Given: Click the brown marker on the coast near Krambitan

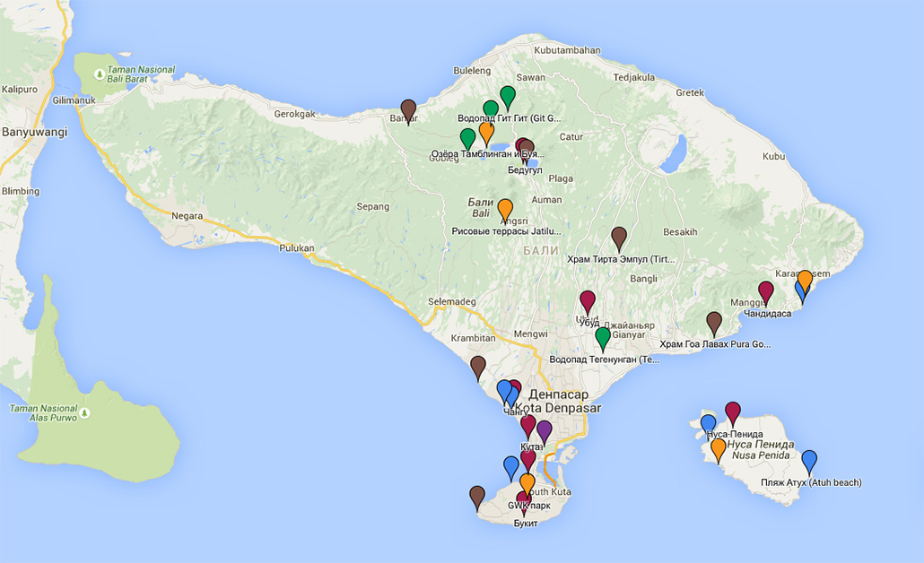Looking at the screenshot, I should 478,366.
